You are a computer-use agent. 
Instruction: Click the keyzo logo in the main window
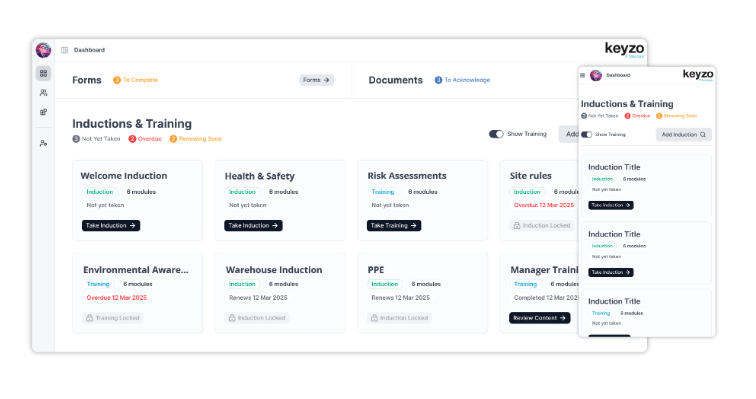pos(624,49)
